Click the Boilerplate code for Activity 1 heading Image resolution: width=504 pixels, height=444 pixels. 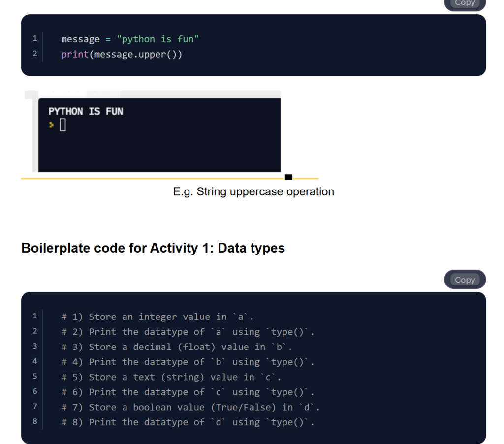click(x=153, y=248)
